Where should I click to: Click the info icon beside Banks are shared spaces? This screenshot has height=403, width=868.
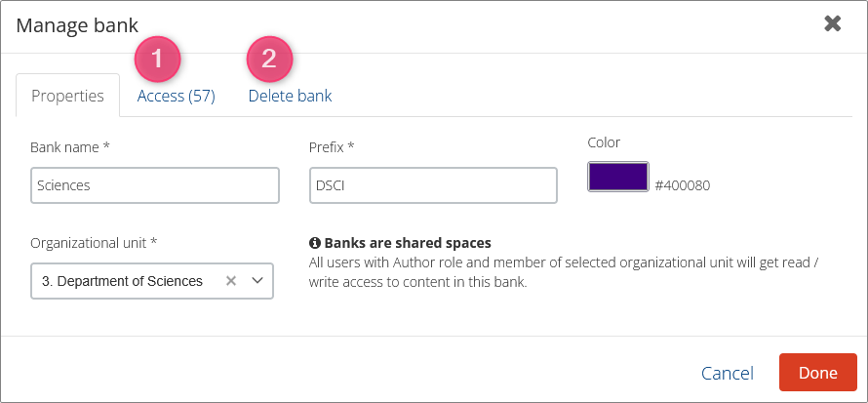coord(314,243)
